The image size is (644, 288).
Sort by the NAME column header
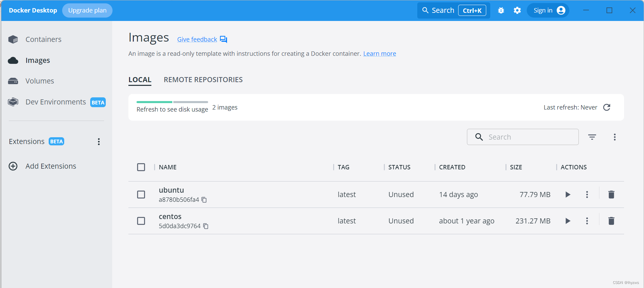click(168, 167)
